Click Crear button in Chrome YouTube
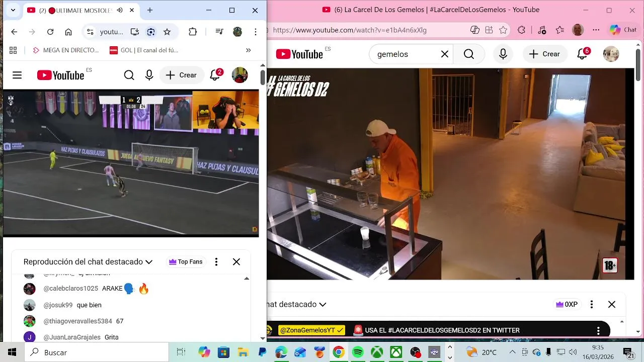 [x=181, y=75]
